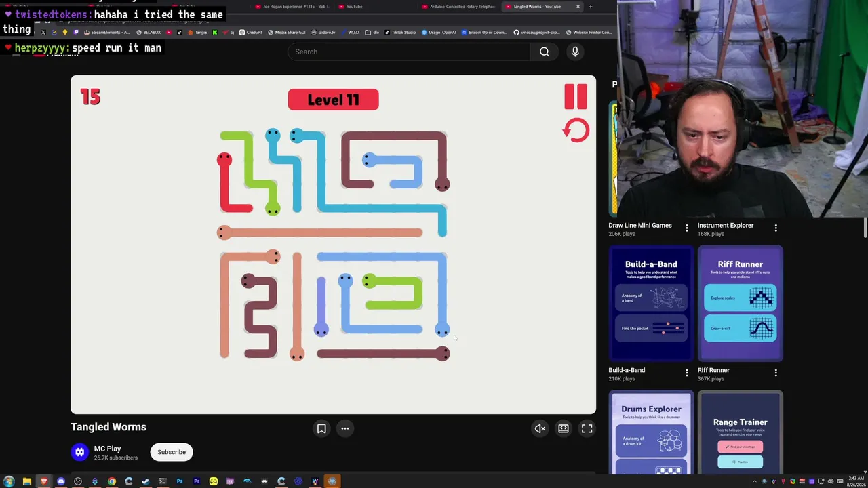The image size is (868, 488).
Task: Open the Windows Start menu
Action: pos(9,481)
